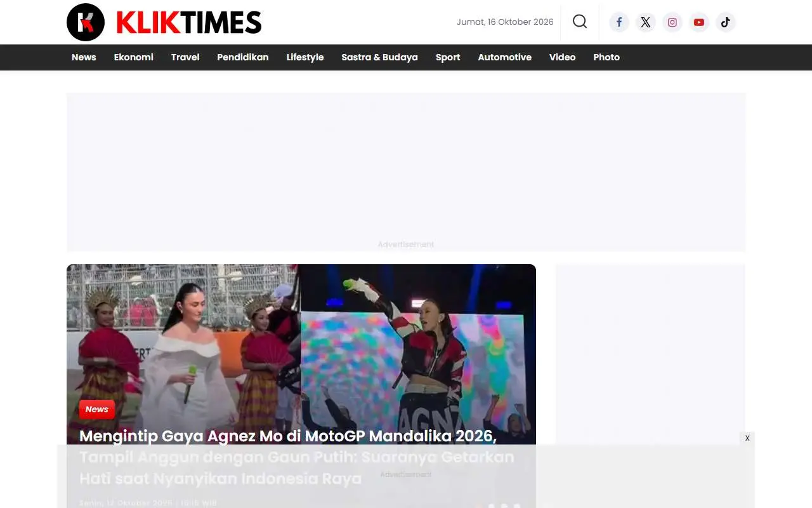Open the Pendidikan section
Image resolution: width=812 pixels, height=508 pixels.
243,57
